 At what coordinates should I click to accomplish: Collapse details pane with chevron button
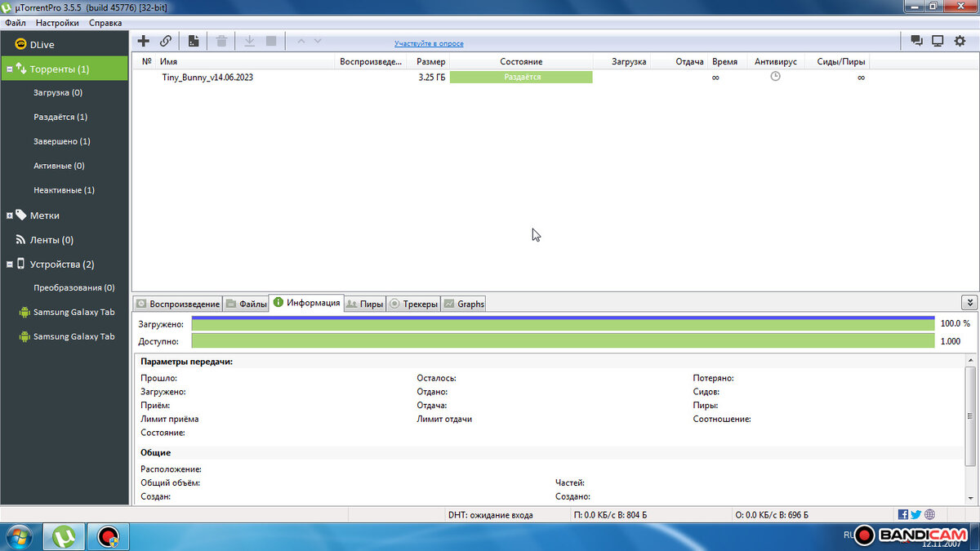(x=969, y=303)
